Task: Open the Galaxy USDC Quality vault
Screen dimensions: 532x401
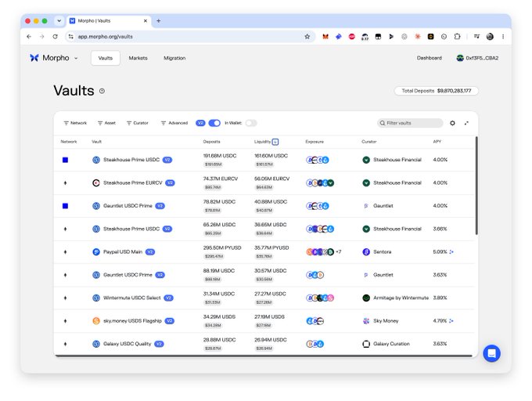Action: point(128,344)
